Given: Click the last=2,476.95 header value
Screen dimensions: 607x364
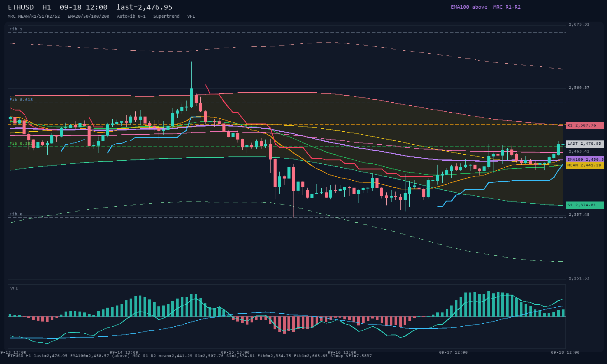Looking at the screenshot, I should click(x=144, y=7).
